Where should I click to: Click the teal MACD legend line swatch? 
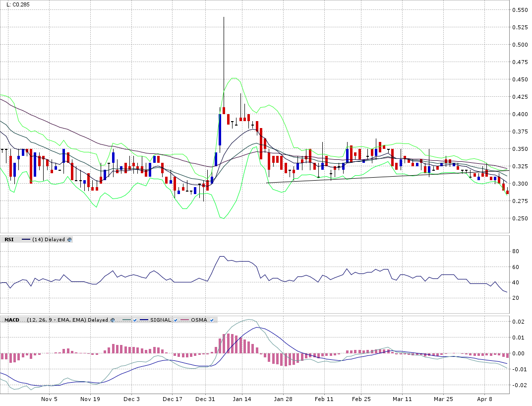126,320
